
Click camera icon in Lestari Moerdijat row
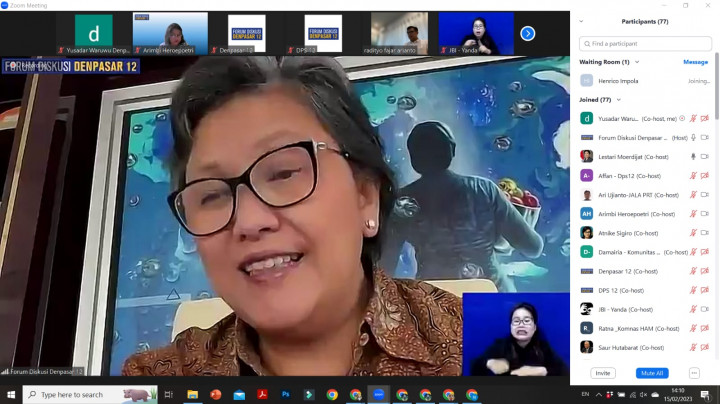point(705,157)
